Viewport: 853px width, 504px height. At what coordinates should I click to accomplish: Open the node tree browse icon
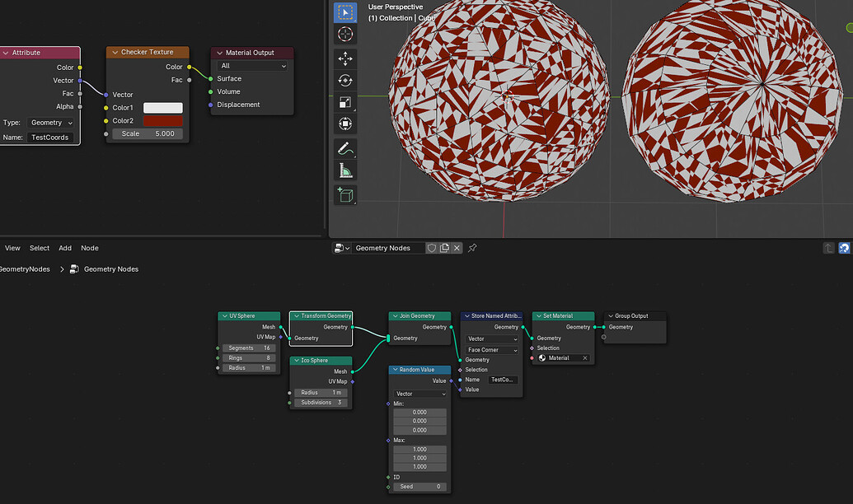341,248
